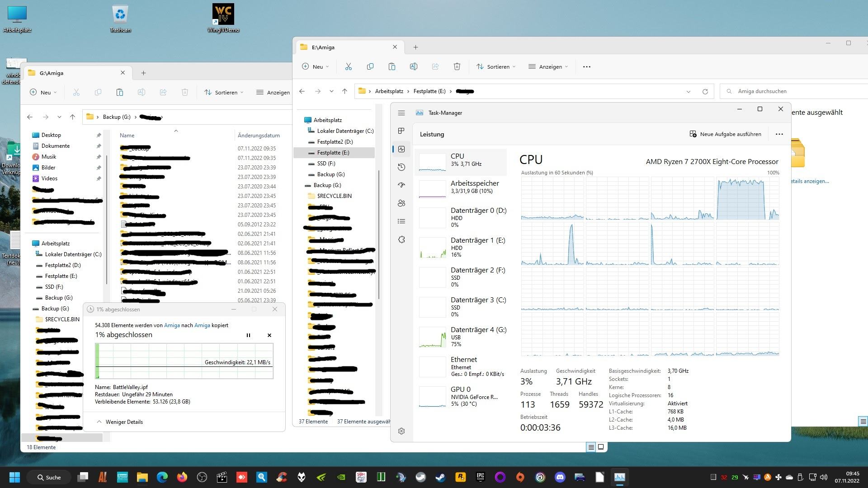Viewport: 868px width, 488px height.
Task: Click Paste icon in G:\Amiga Explorer toolbar
Action: pos(119,92)
